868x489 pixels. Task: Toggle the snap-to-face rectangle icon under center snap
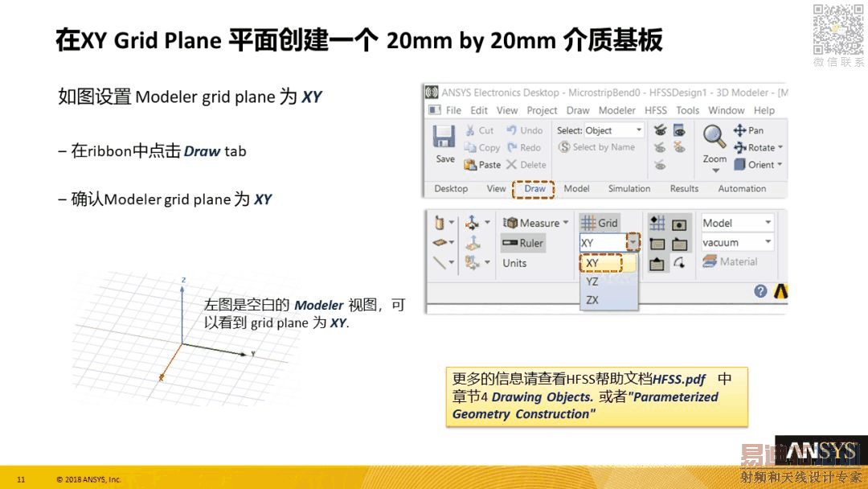pyautogui.click(x=679, y=244)
